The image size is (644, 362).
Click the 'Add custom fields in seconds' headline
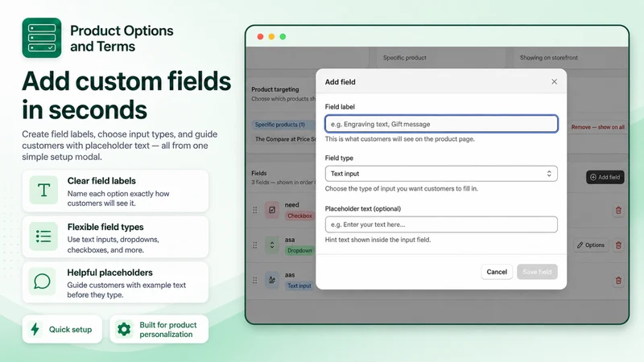pyautogui.click(x=126, y=95)
